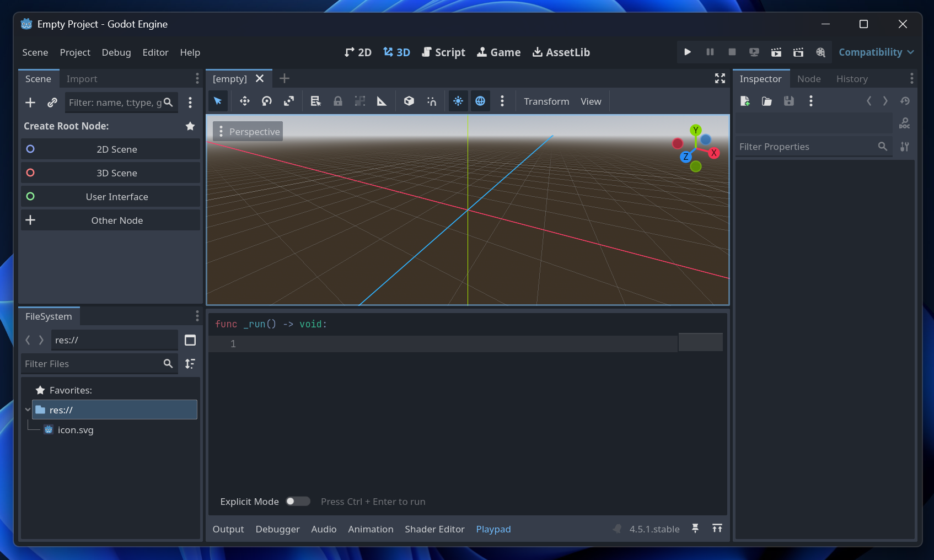934x560 pixels.
Task: Click the Ruler Mode tool
Action: coord(382,101)
